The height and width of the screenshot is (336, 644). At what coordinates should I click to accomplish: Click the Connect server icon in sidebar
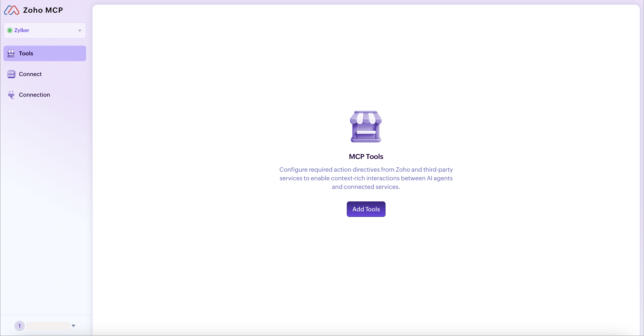11,74
